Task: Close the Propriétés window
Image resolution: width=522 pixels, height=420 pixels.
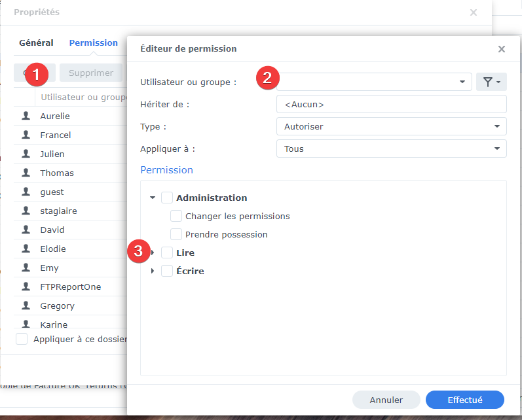Action: click(x=473, y=12)
